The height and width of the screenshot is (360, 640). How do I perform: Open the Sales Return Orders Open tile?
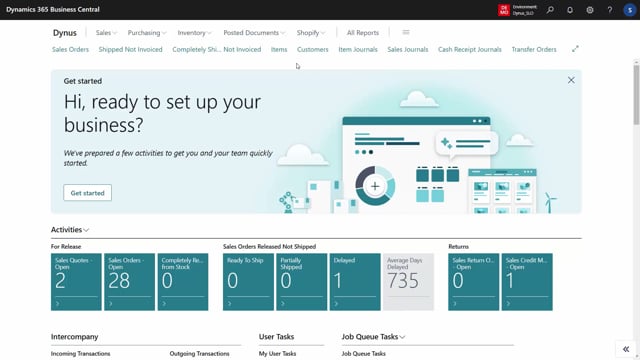coord(473,282)
